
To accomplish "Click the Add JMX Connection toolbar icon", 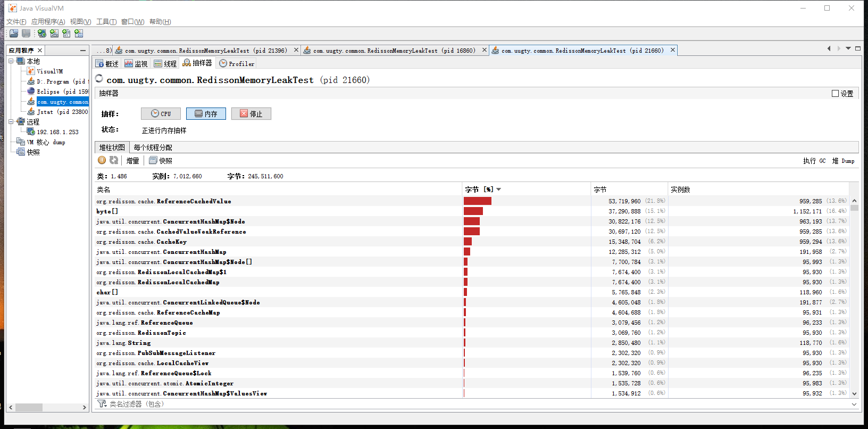I will (x=54, y=34).
